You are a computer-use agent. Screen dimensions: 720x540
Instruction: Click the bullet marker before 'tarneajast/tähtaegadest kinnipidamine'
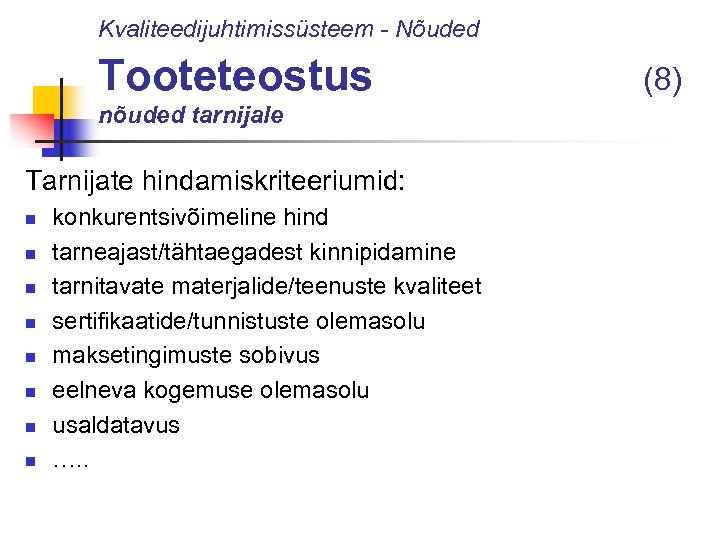pos(31,254)
